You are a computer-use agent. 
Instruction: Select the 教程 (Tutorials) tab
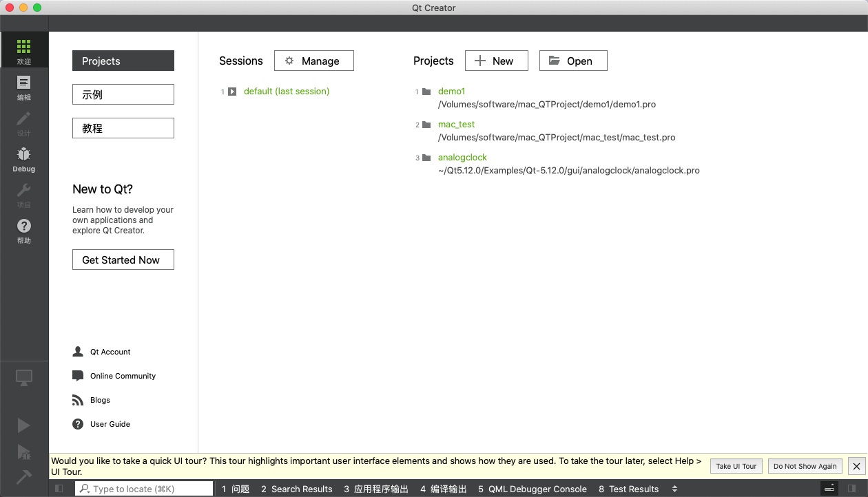(x=123, y=128)
